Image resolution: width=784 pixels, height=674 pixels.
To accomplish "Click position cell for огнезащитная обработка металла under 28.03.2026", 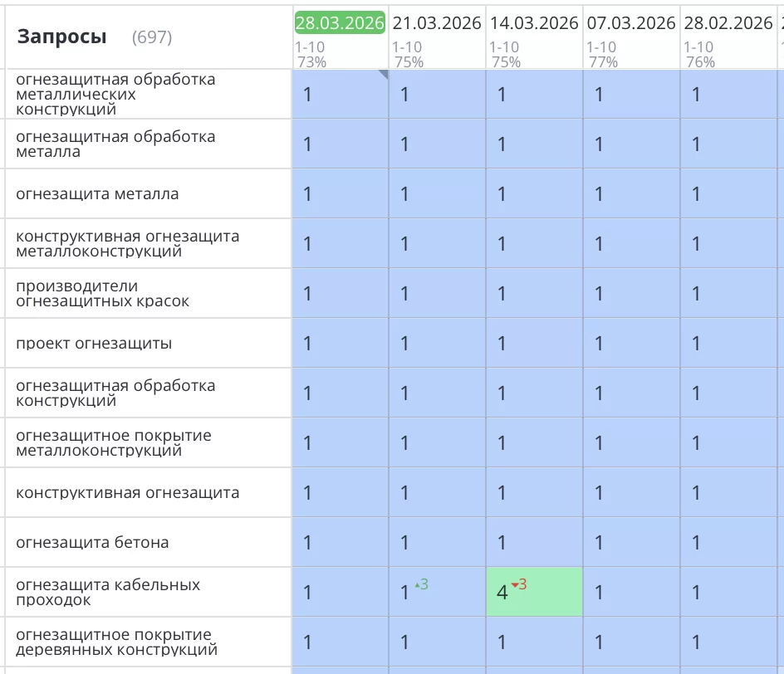I will 339,144.
